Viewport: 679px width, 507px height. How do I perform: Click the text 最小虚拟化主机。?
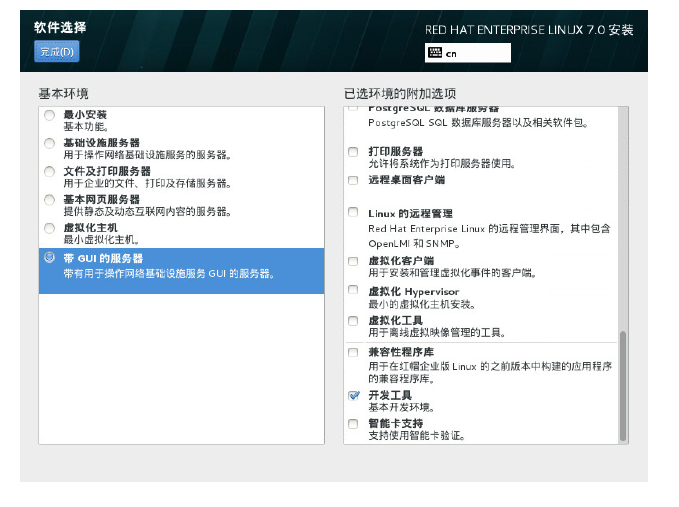click(x=101, y=239)
